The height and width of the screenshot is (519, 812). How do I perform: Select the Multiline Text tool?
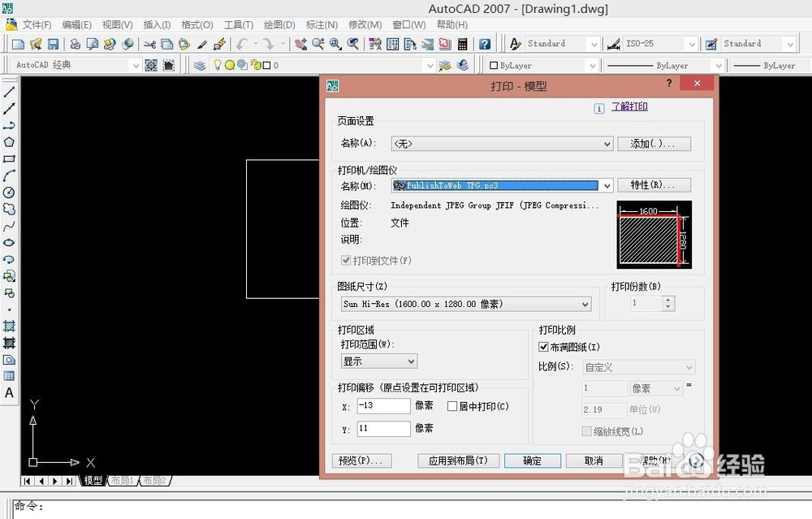click(10, 394)
